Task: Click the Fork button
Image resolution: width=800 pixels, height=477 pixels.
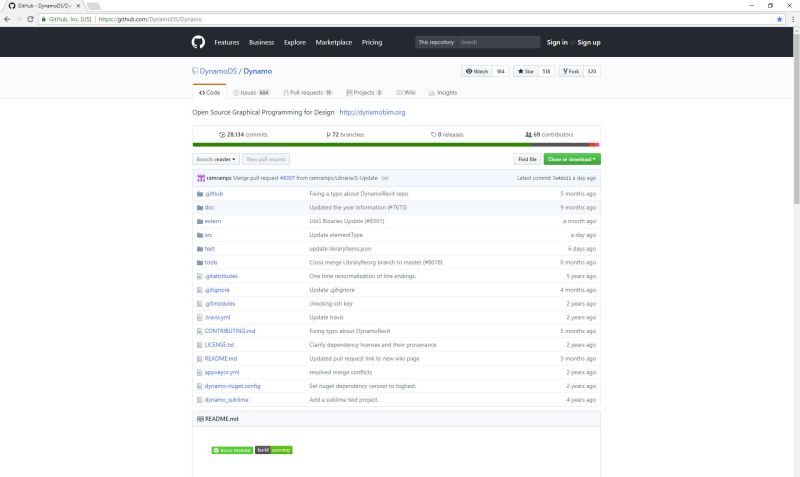Action: coord(571,71)
